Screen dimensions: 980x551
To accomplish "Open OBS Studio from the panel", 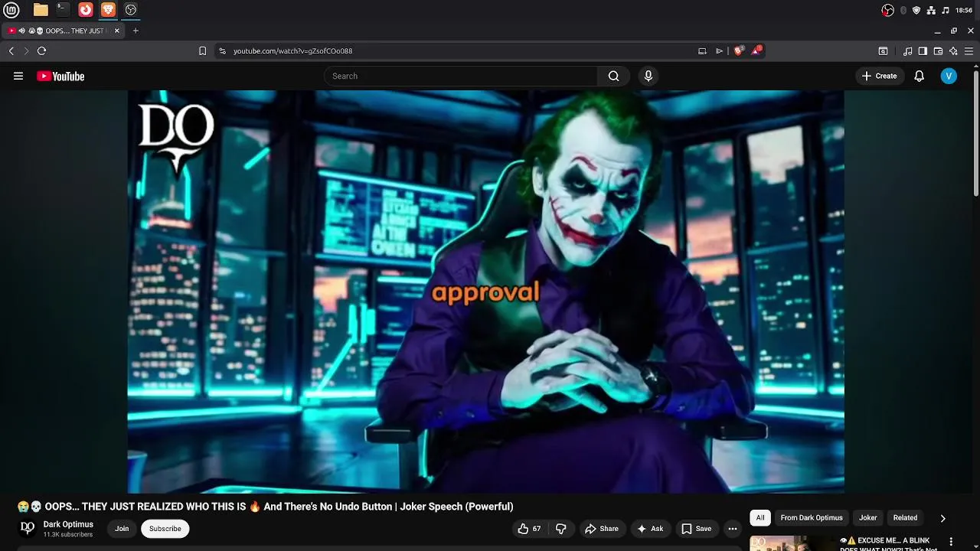I will point(131,10).
